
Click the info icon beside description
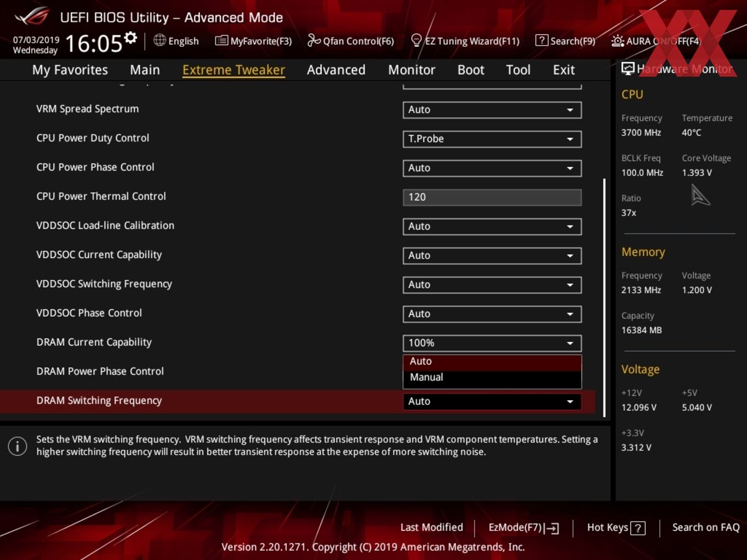pyautogui.click(x=18, y=446)
